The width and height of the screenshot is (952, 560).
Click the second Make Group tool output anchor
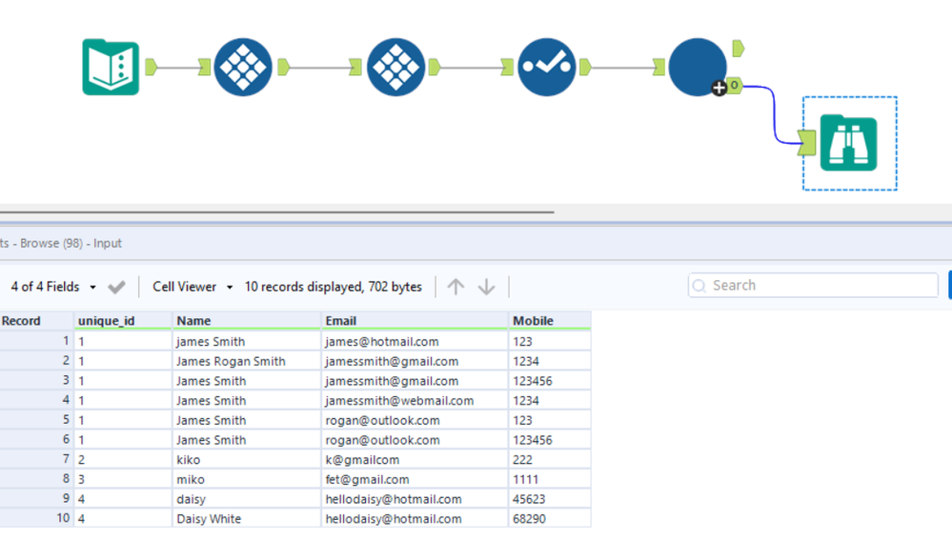click(x=435, y=68)
